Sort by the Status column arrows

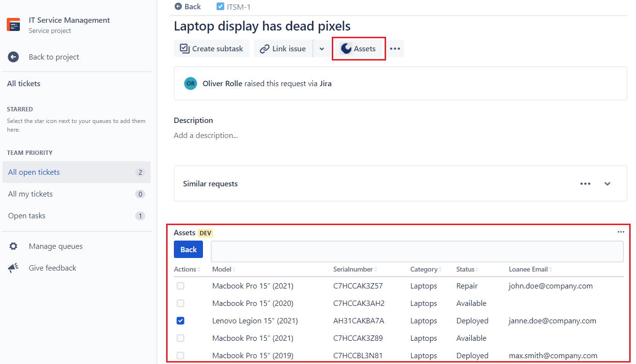[478, 270]
